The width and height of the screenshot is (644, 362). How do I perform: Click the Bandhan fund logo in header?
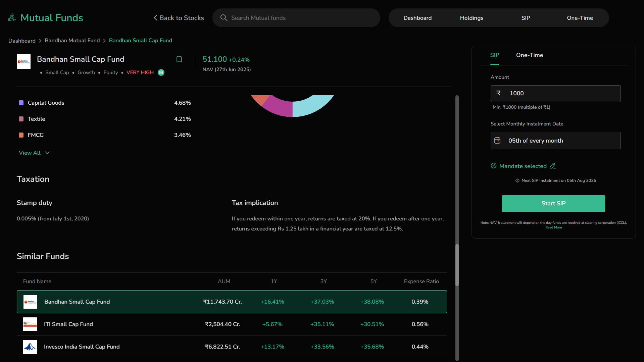pos(23,61)
